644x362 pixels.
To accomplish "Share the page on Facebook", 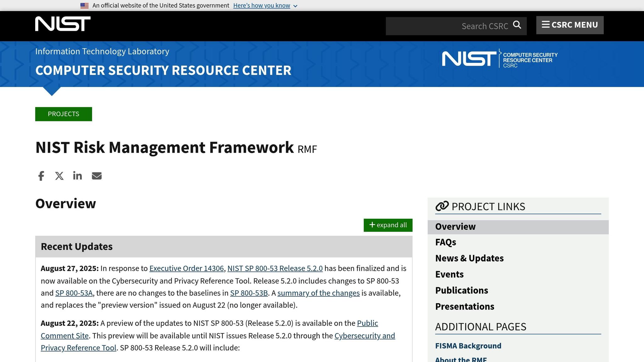I will [41, 176].
